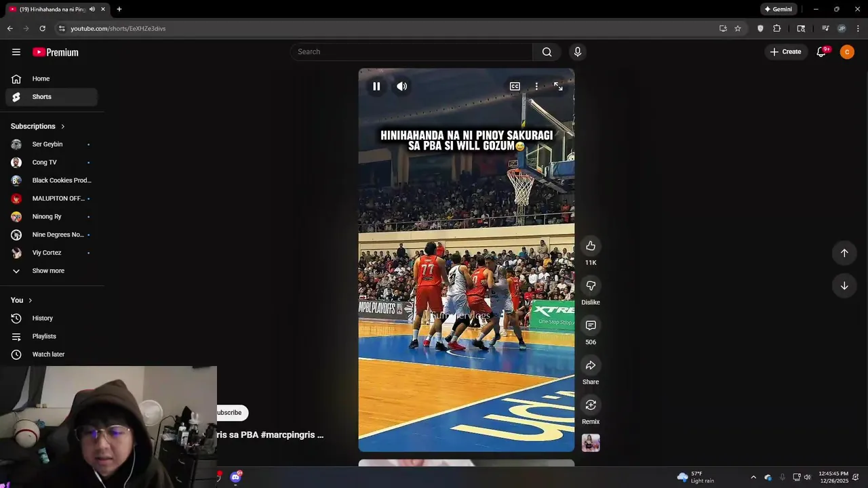Go to Home in the sidebar

coord(52,79)
